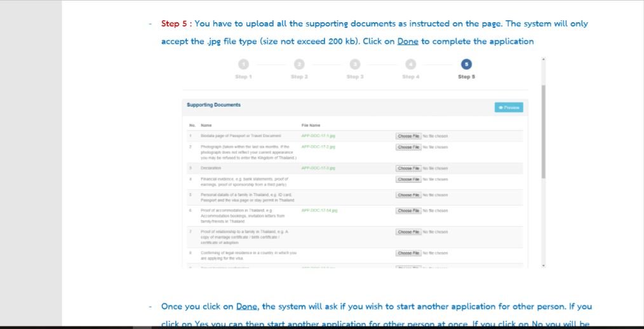
Task: Choose file for Biodata page of Passport
Action: click(x=408, y=136)
